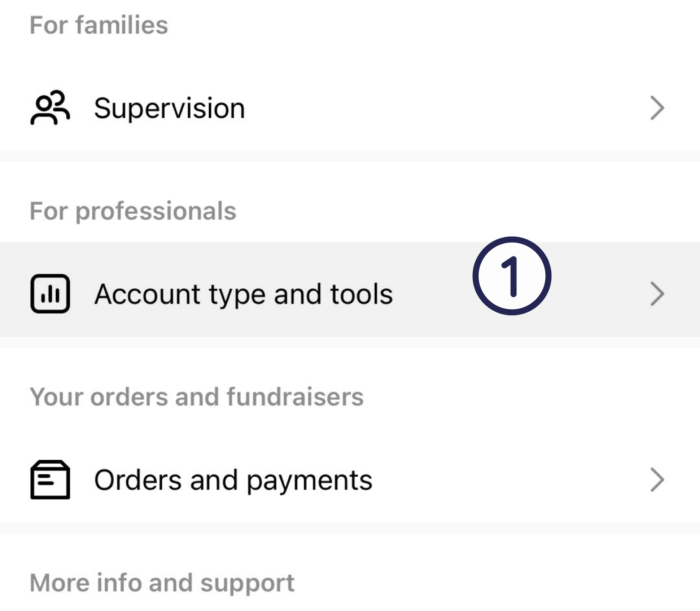
Task: Tap blank space right of Orders label
Action: [510, 480]
